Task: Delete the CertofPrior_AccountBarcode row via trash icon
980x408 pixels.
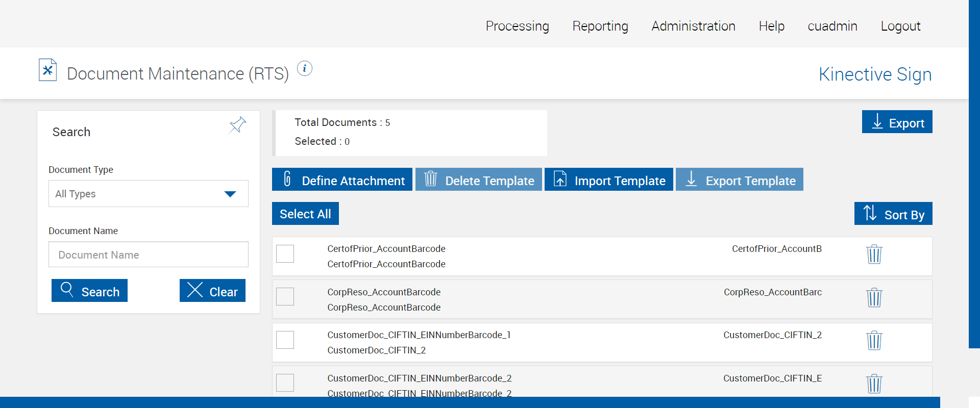Action: (x=874, y=254)
